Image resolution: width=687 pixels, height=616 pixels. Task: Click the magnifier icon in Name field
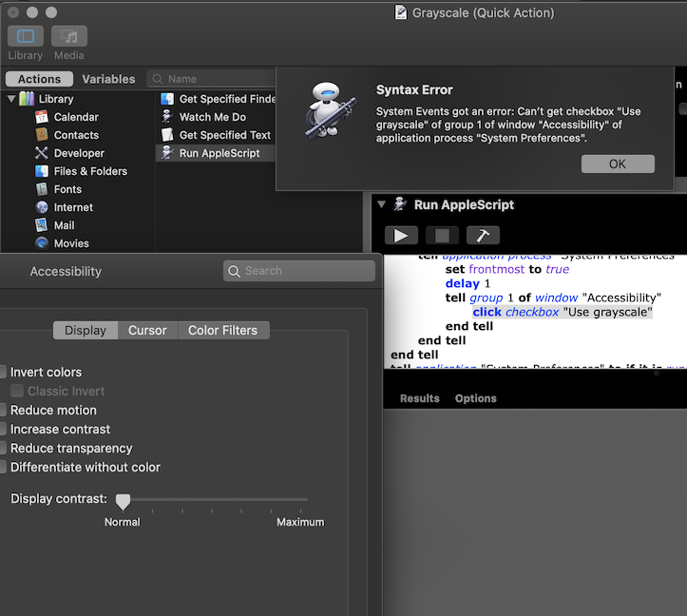pyautogui.click(x=158, y=79)
